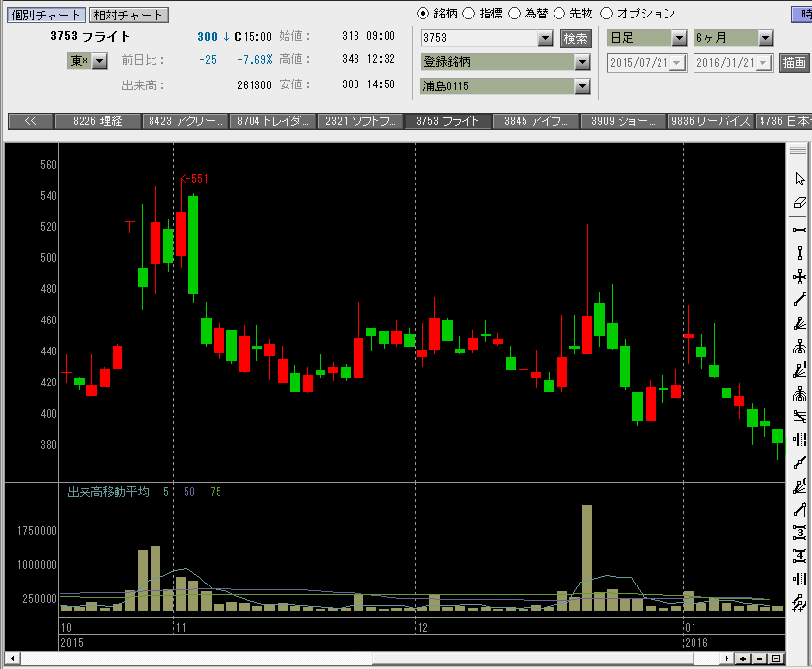Select the level tool labeled 4

[799, 556]
